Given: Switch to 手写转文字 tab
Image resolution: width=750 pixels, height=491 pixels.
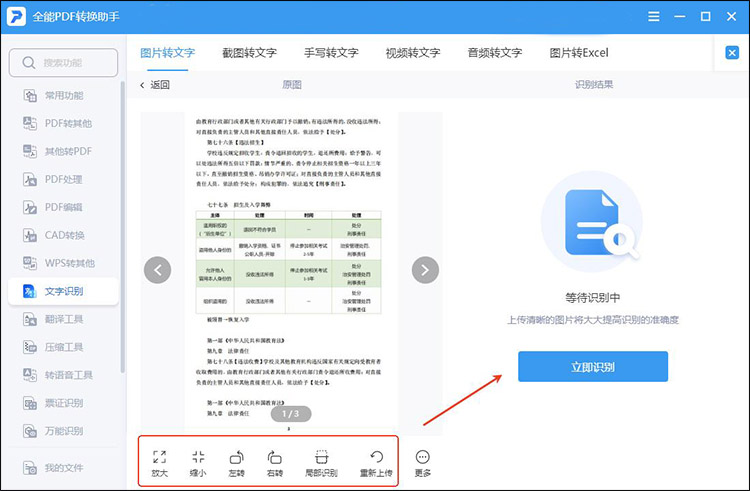Looking at the screenshot, I should 331,53.
